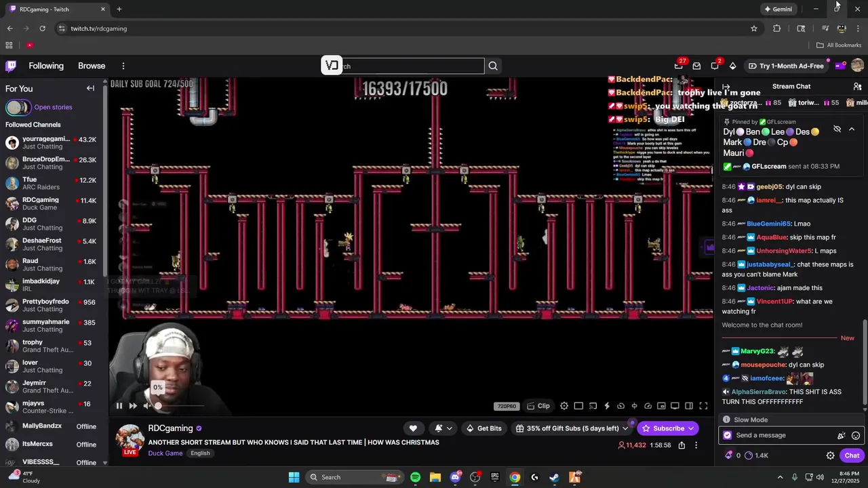Image resolution: width=868 pixels, height=488 pixels.
Task: Open chat settings gear
Action: coord(830,455)
